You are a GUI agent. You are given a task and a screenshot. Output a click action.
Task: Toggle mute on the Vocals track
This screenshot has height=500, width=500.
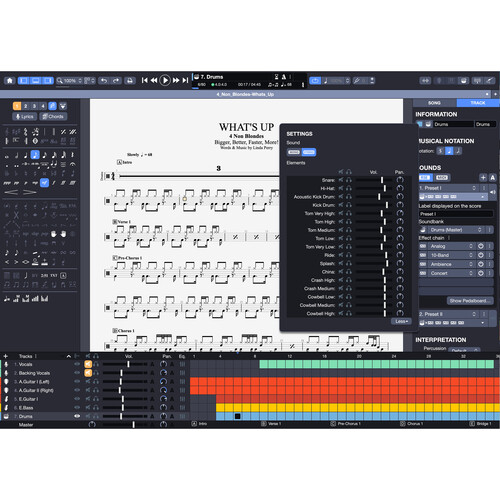click(88, 364)
